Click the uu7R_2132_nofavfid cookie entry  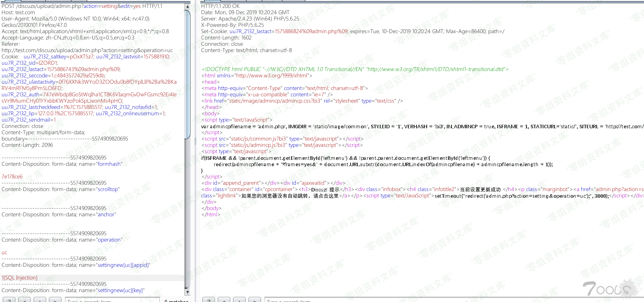click(x=131, y=107)
